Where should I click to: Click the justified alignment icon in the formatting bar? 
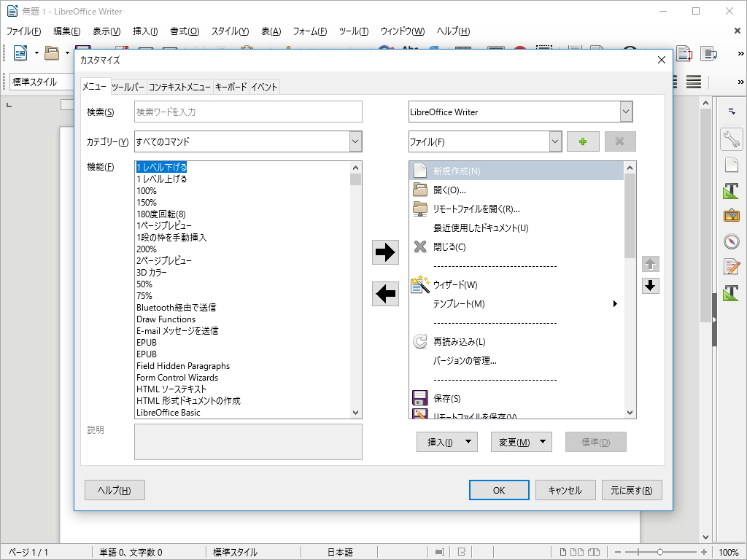694,82
